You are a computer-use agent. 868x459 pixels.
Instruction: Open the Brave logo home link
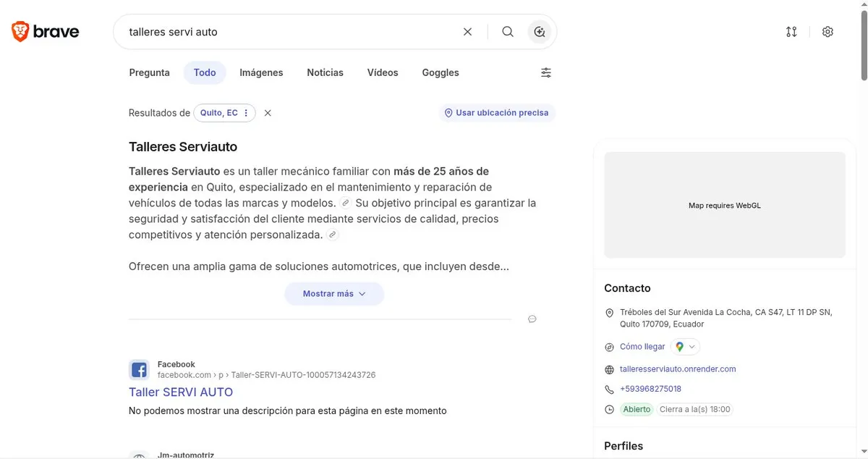coord(45,32)
